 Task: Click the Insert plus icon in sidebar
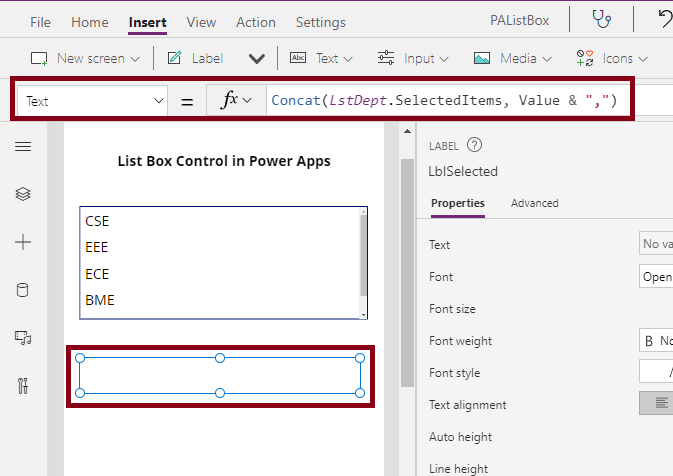[23, 242]
